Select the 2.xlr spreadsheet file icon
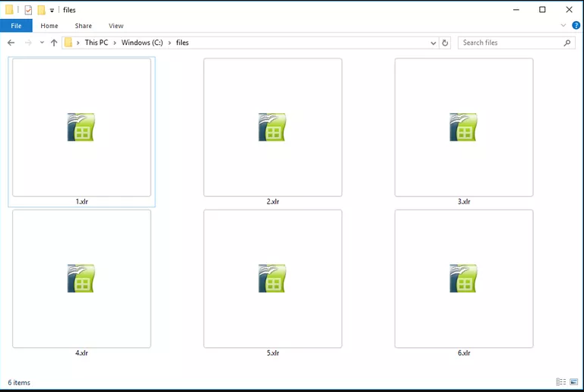584x392 pixels. (272, 127)
